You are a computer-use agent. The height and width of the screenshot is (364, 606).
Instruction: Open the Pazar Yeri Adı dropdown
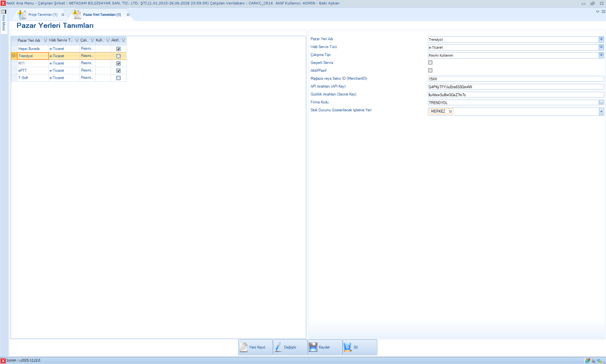click(x=601, y=40)
